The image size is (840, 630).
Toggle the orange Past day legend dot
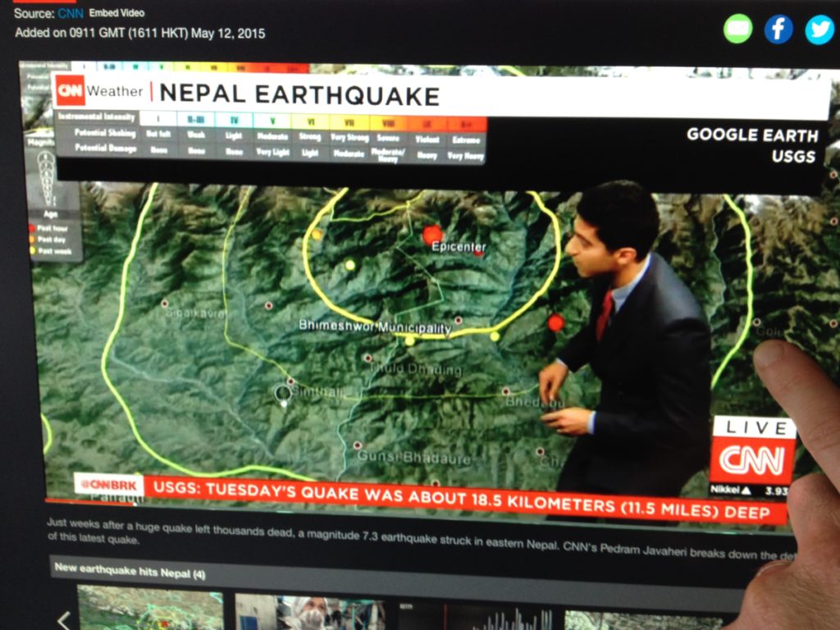(31, 240)
